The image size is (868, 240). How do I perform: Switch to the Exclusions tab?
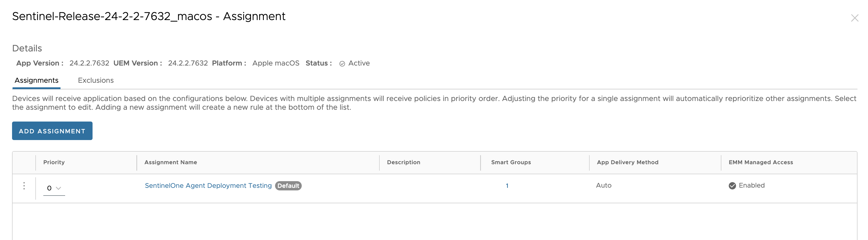pyautogui.click(x=96, y=80)
